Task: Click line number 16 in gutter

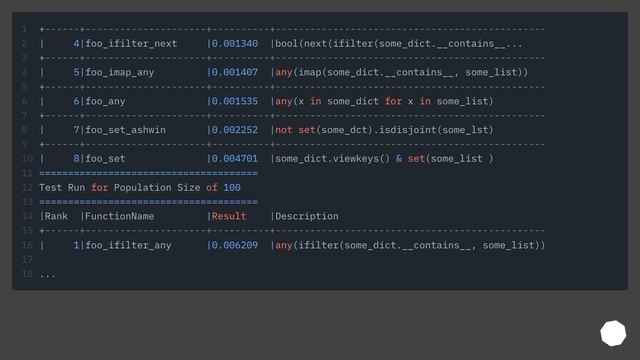Action: [x=27, y=245]
